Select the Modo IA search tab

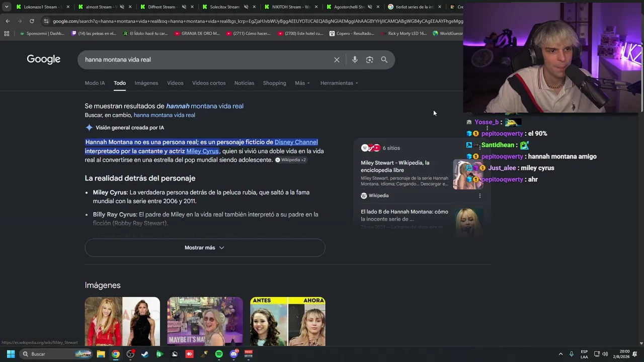[x=95, y=83]
